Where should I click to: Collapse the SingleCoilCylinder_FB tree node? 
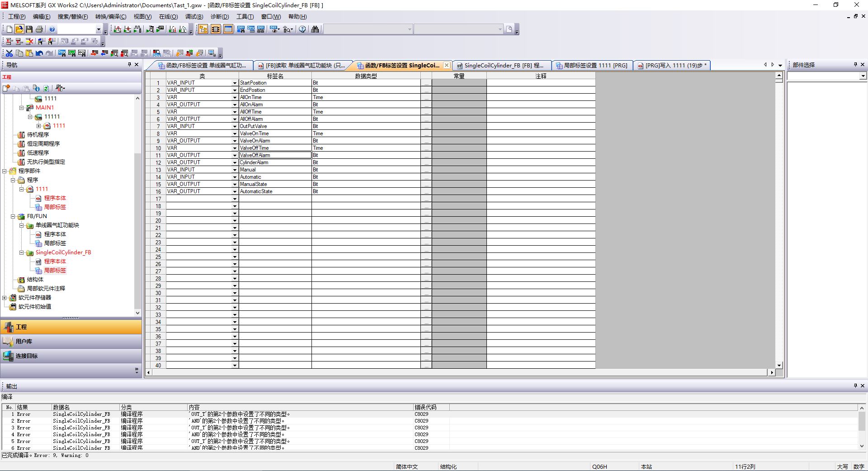tap(21, 252)
